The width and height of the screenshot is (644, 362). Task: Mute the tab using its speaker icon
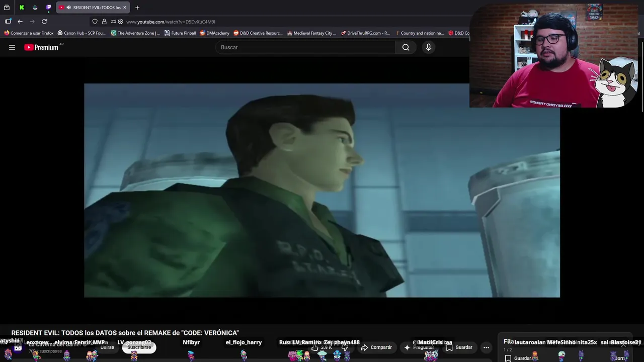tap(68, 8)
